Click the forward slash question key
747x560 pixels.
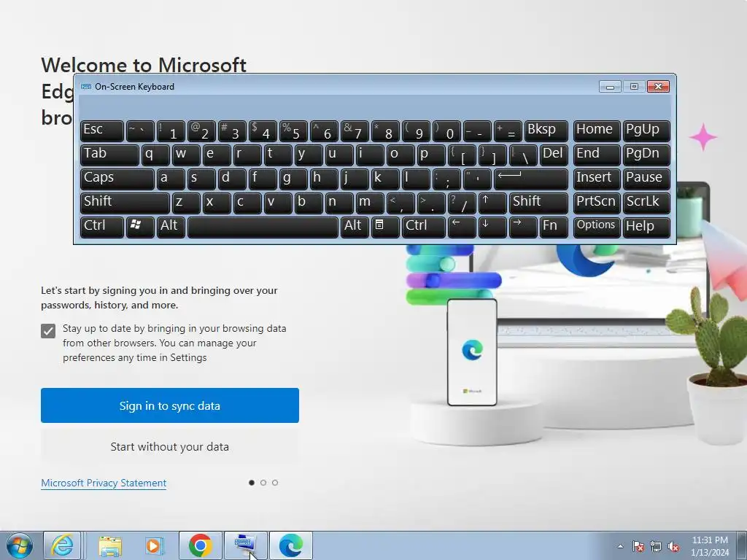(x=462, y=203)
